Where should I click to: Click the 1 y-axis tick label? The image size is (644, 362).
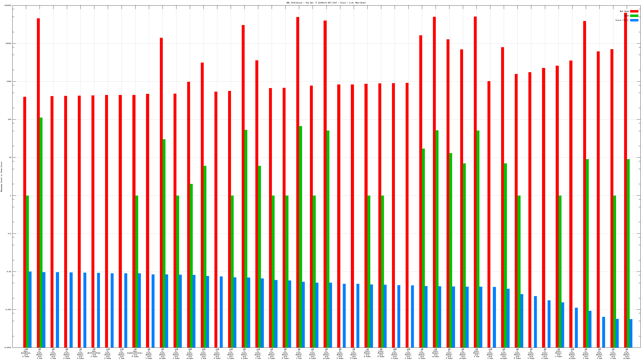click(11, 196)
